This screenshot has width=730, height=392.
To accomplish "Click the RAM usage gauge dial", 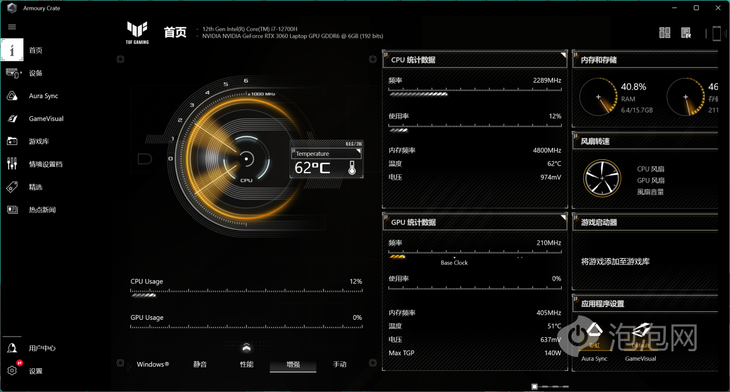I will coord(598,96).
